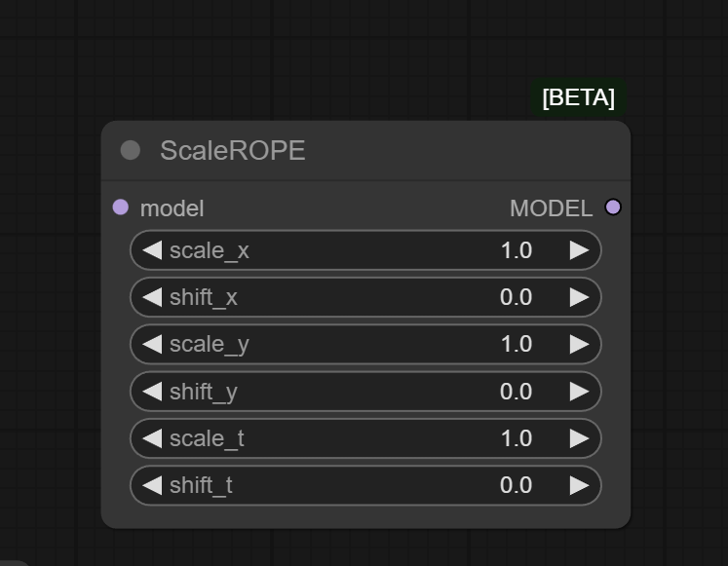Decrement shift_y with left arrow
Screen dimensions: 728x566
(152, 392)
